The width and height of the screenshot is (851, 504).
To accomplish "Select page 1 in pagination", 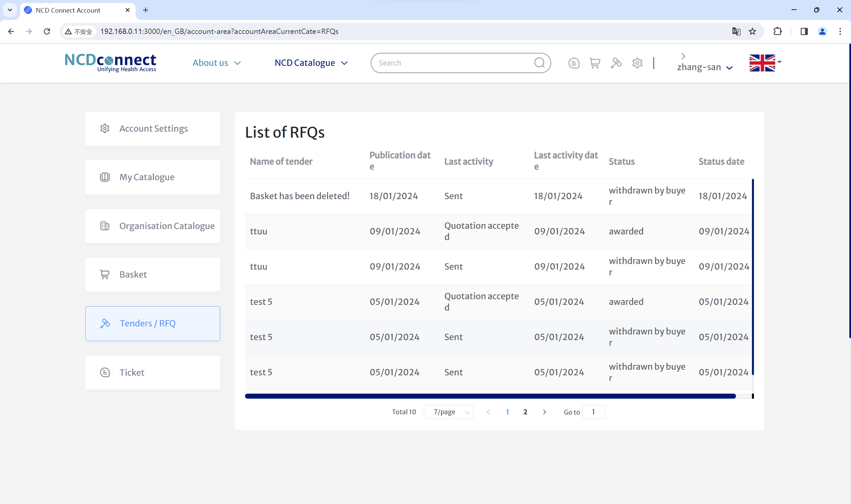I will click(507, 412).
